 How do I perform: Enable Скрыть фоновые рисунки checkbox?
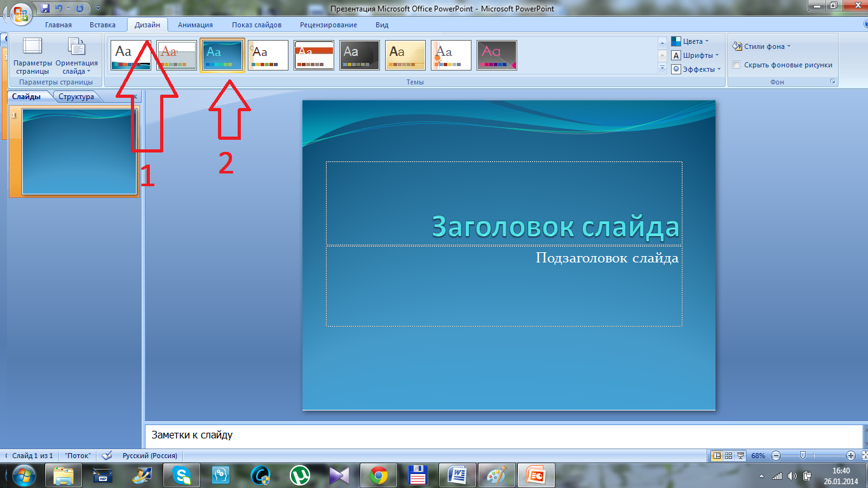(x=736, y=65)
